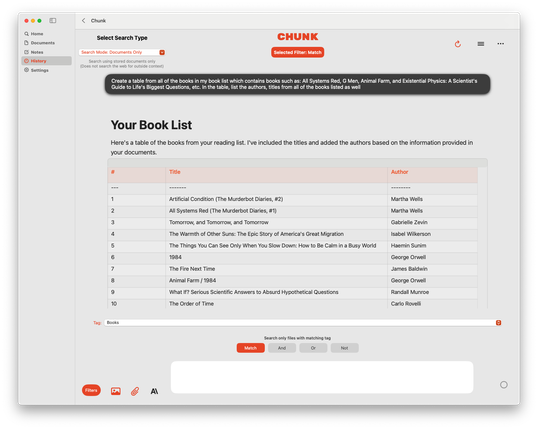Click the image attachment icon

(116, 391)
